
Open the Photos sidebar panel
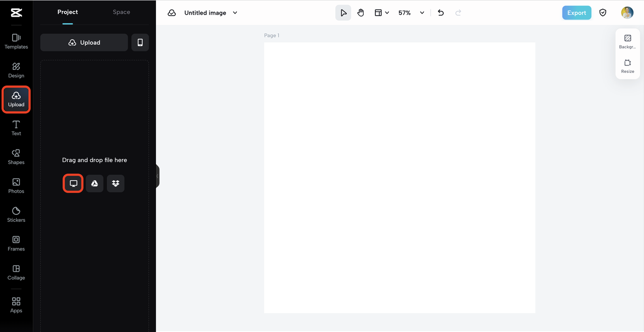16,186
